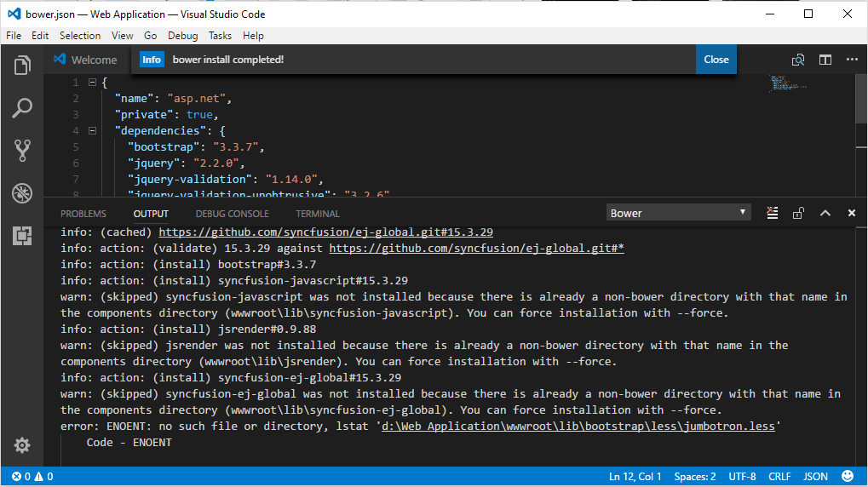The width and height of the screenshot is (868, 487).
Task: Click the errors count in status bar
Action: pyautogui.click(x=21, y=477)
